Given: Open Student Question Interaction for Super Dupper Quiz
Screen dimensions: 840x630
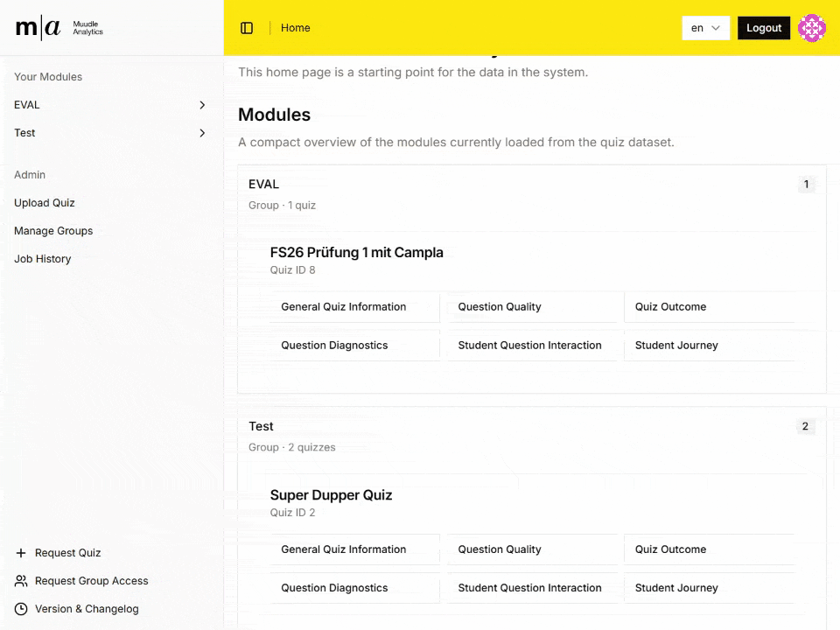Looking at the screenshot, I should 532,588.
